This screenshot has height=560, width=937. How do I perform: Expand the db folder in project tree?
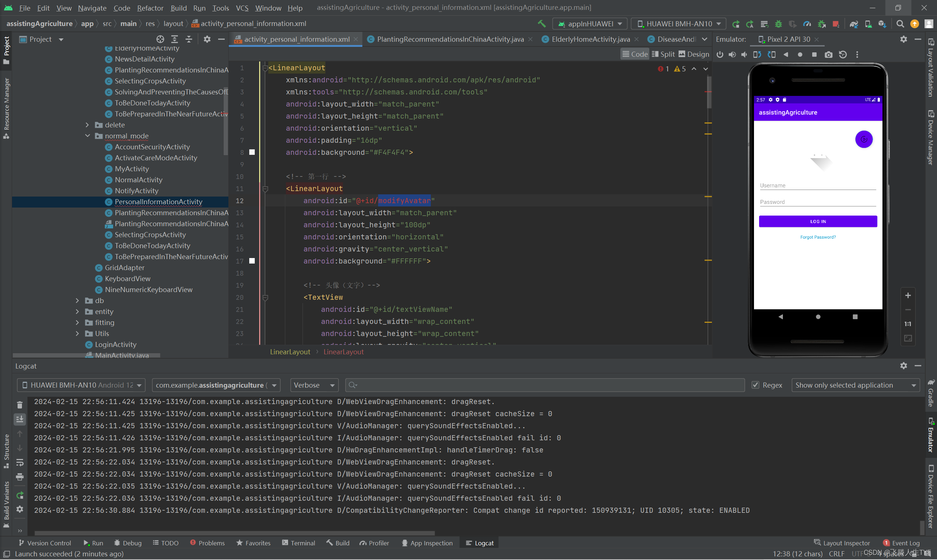78,300
